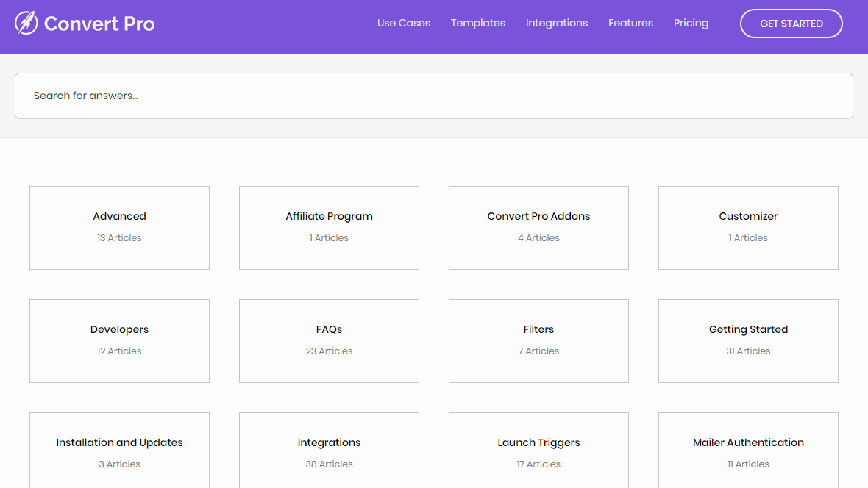Go to the Integrations nav link
This screenshot has height=488, width=868.
tap(556, 24)
